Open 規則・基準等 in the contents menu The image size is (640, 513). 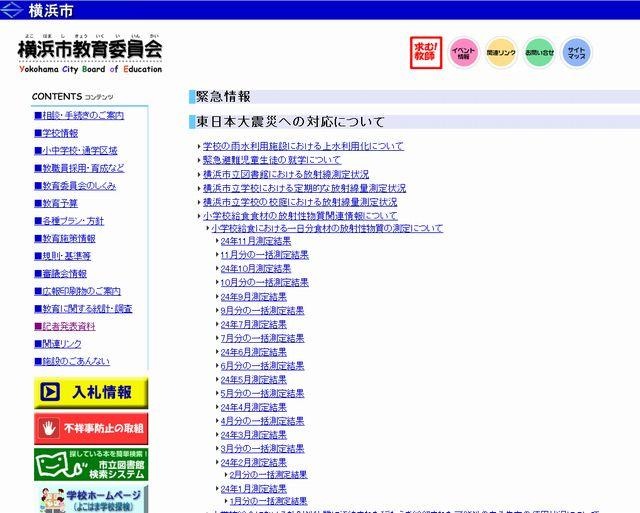62,256
